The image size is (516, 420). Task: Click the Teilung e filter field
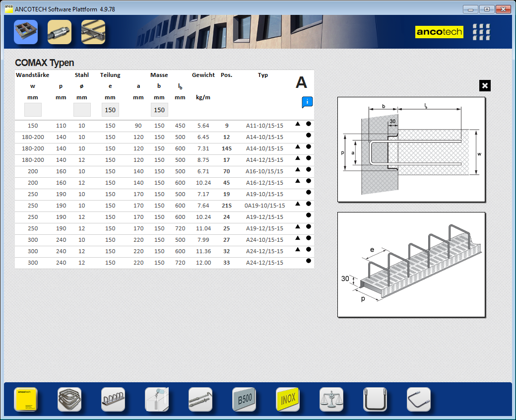110,110
